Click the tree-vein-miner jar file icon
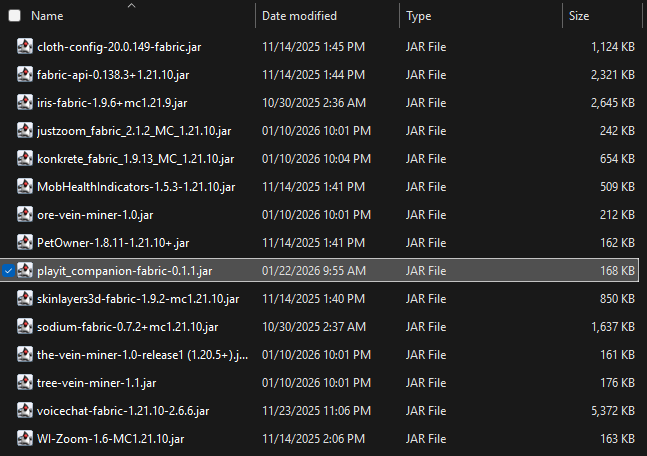 coord(25,383)
